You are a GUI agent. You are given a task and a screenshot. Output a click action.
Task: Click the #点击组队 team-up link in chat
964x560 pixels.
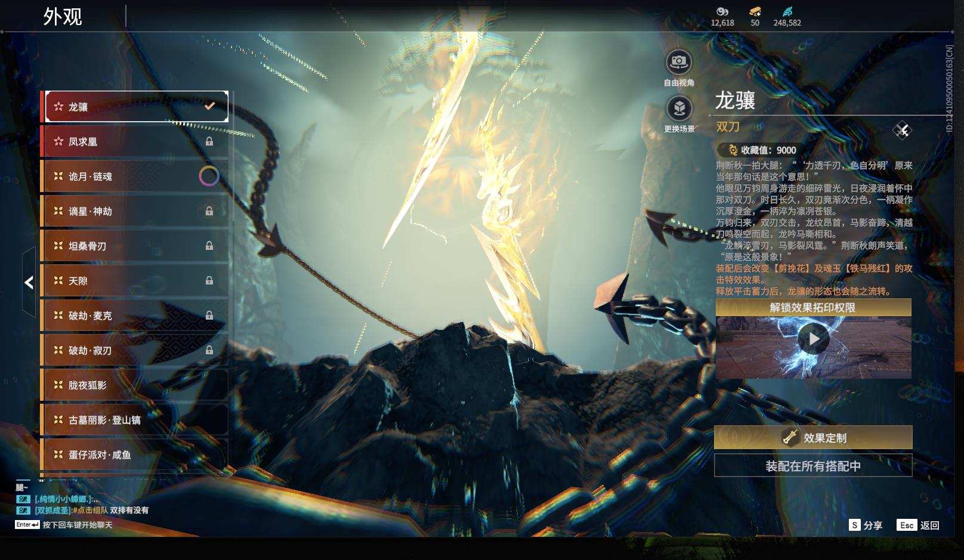(91, 511)
